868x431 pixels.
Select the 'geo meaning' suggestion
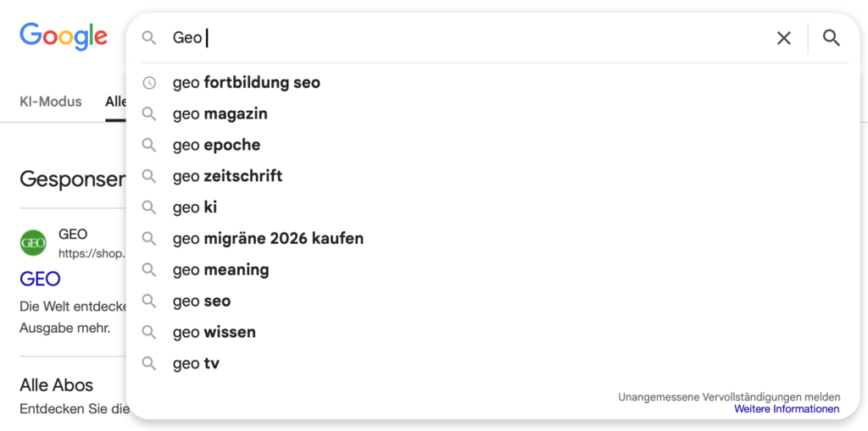220,270
